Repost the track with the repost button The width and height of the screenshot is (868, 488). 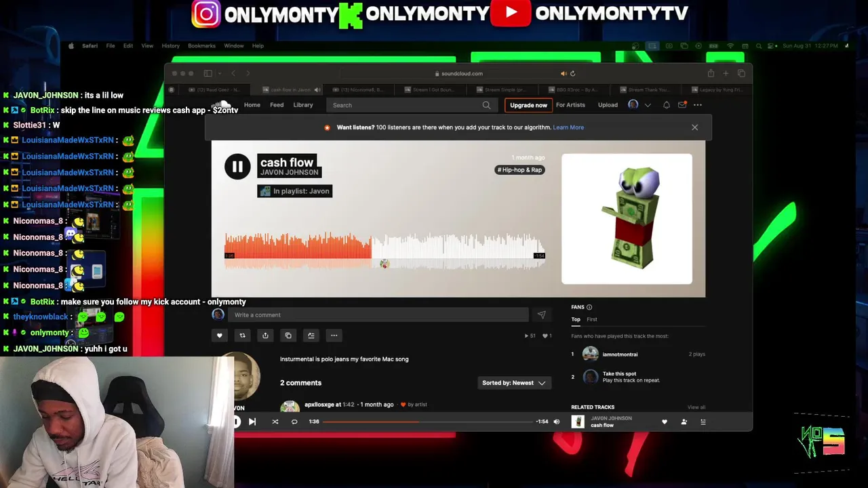[x=242, y=335]
